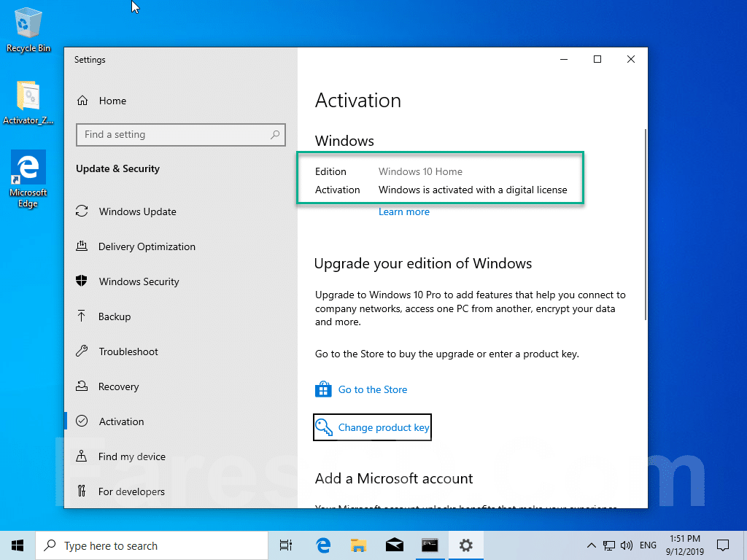Select Microsoft Edge desktop shortcut
Image resolution: width=747 pixels, height=560 pixels.
point(28,179)
